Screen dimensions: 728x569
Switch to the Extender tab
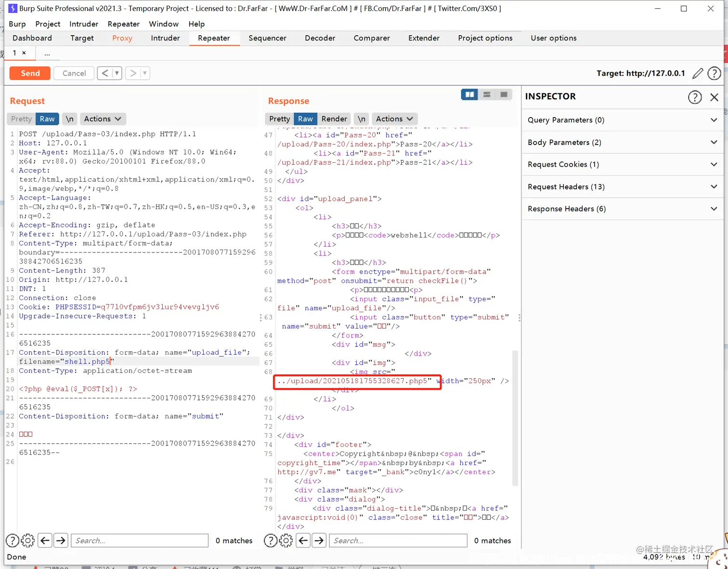[424, 38]
